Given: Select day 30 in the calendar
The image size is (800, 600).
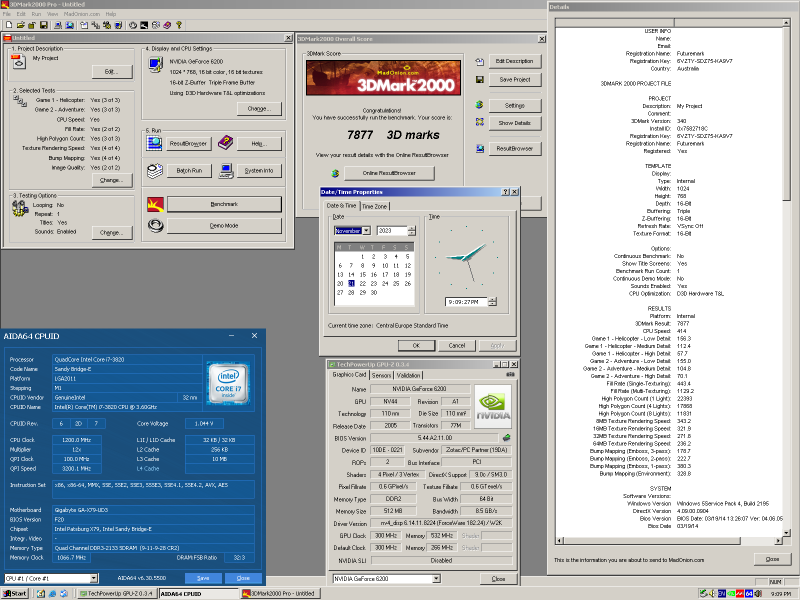Looking at the screenshot, I should (x=373, y=293).
